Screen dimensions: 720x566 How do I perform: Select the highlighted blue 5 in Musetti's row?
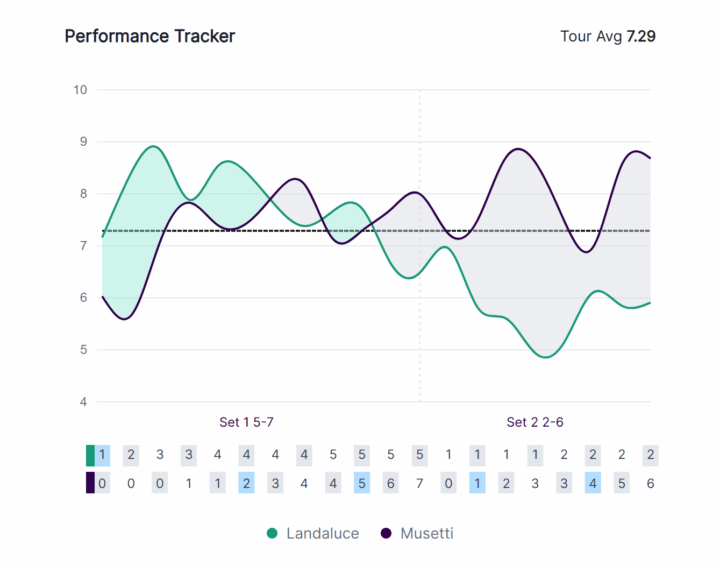click(x=362, y=483)
